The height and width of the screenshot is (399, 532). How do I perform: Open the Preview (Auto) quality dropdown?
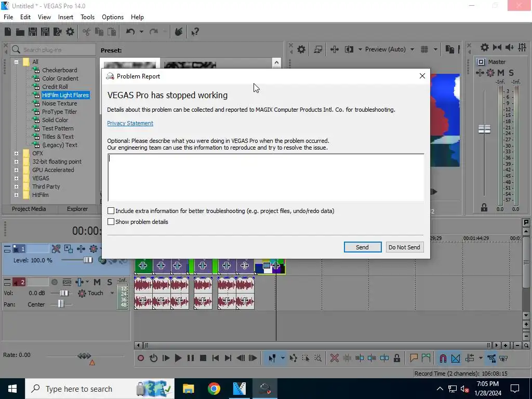412,49
